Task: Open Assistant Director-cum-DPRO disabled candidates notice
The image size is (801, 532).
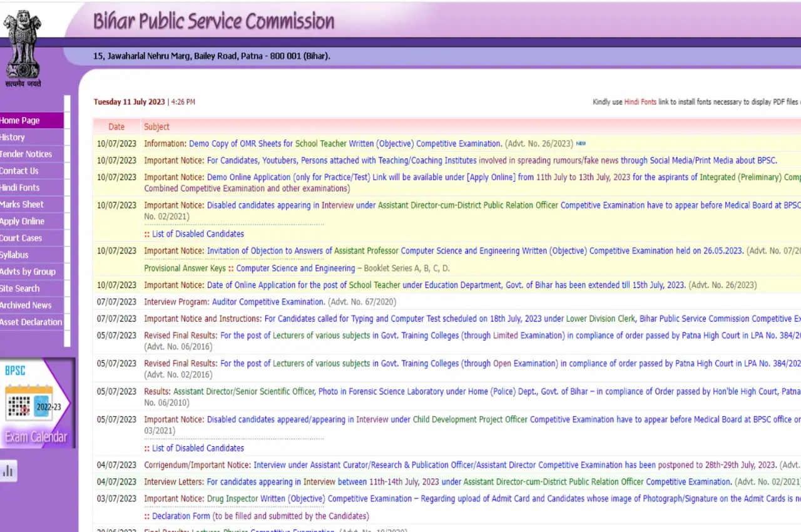Action: [x=504, y=205]
